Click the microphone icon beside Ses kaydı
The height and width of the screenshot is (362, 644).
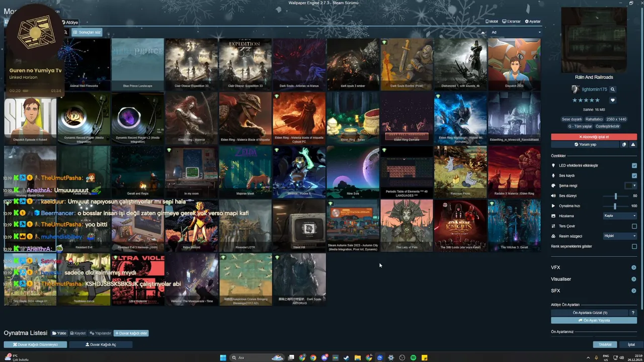pos(553,175)
